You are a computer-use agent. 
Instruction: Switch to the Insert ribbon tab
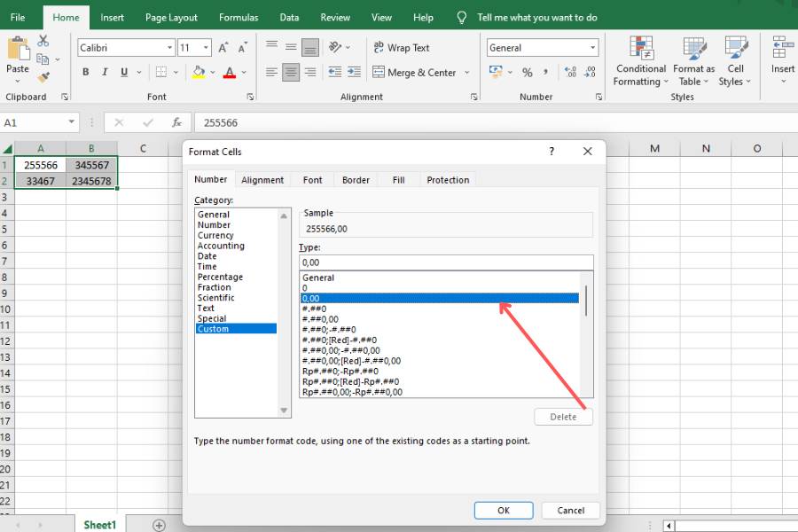(x=112, y=18)
